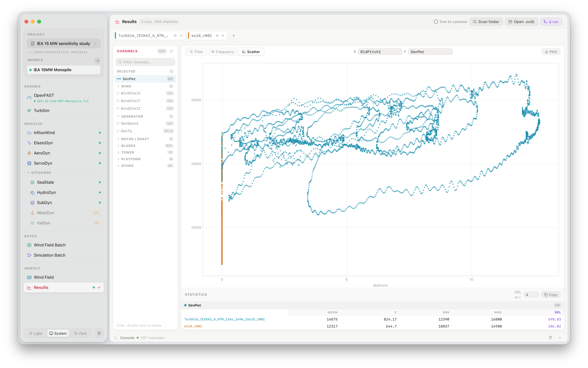Expand the console panel chevron
This screenshot has height=368, width=588.
[560, 338]
